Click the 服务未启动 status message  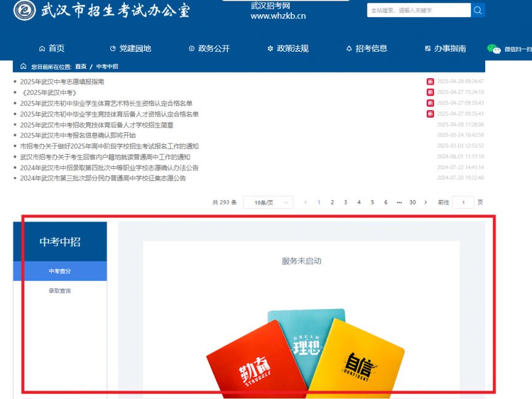[301, 261]
